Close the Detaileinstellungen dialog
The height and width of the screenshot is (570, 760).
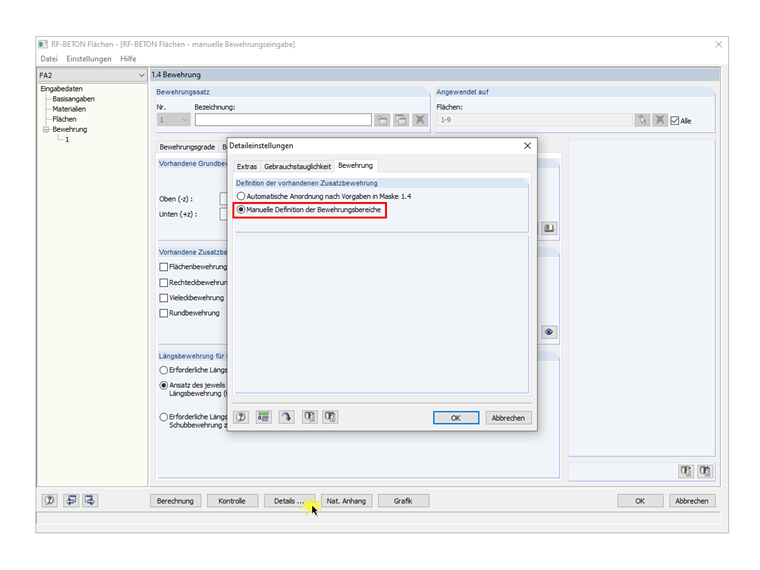pyautogui.click(x=527, y=146)
